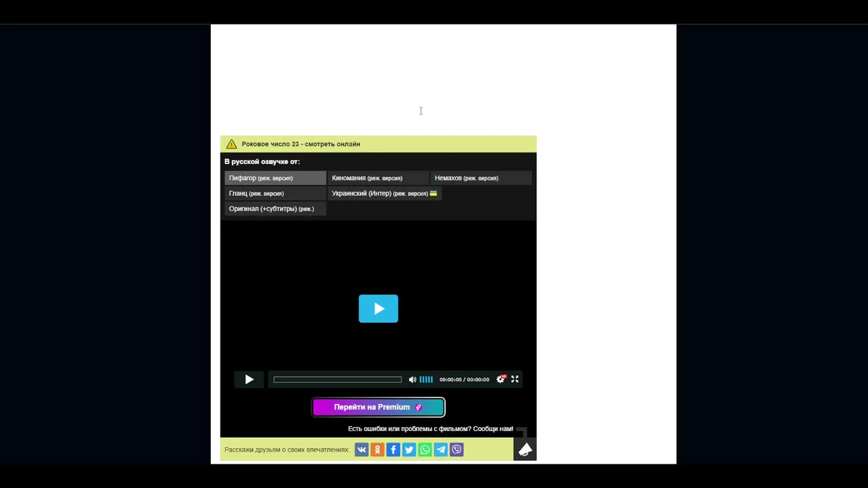Click Перейти на Premium button
The image size is (868, 488).
(x=378, y=407)
